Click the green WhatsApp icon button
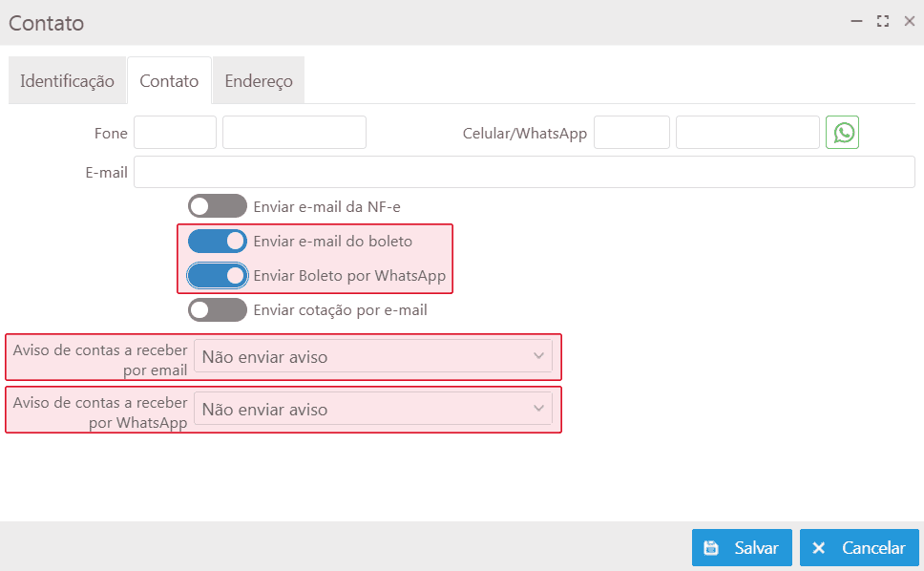 point(842,133)
